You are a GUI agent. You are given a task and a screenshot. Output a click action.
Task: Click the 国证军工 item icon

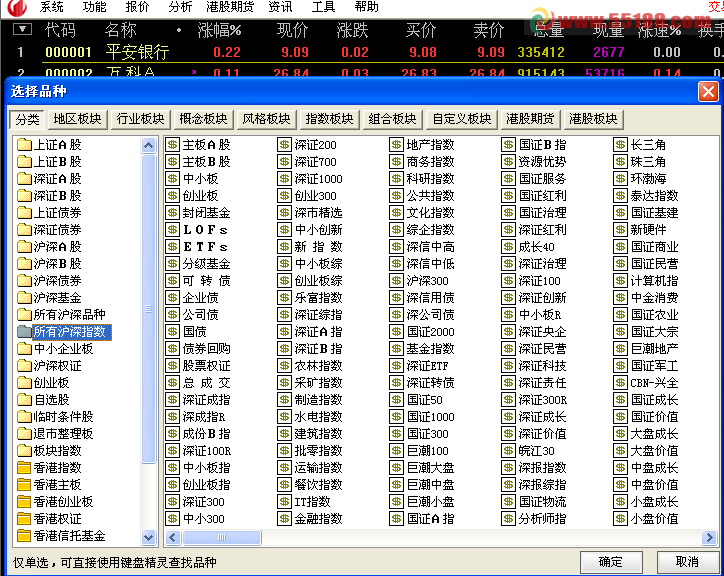(x=621, y=366)
